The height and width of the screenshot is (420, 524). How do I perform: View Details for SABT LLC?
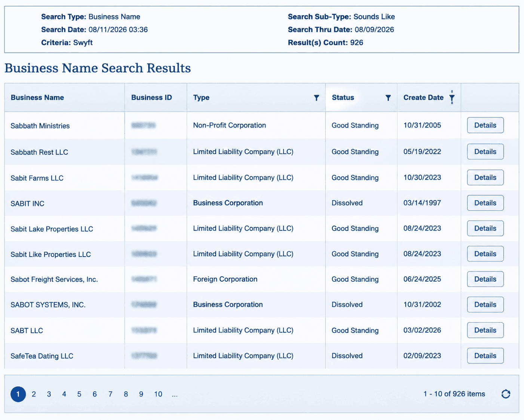(x=485, y=330)
